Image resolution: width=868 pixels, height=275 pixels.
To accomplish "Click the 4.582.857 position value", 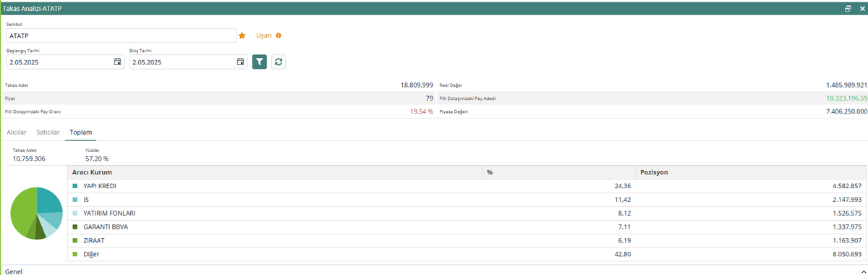I will [x=848, y=186].
